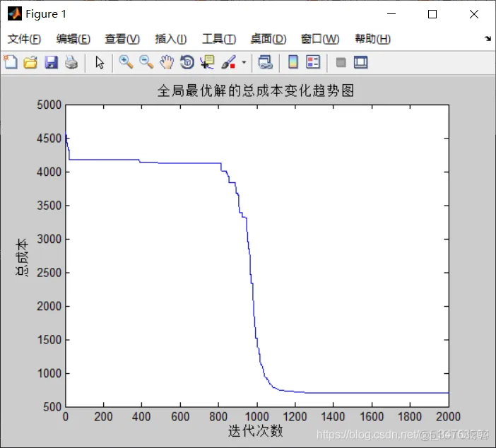Click the Show Plot Tools and dock icon

(x=361, y=62)
